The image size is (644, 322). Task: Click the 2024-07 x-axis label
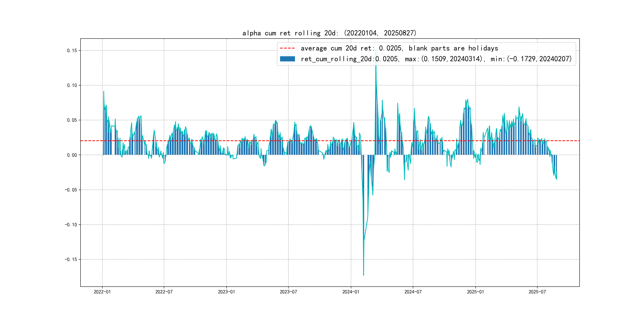coord(413,292)
